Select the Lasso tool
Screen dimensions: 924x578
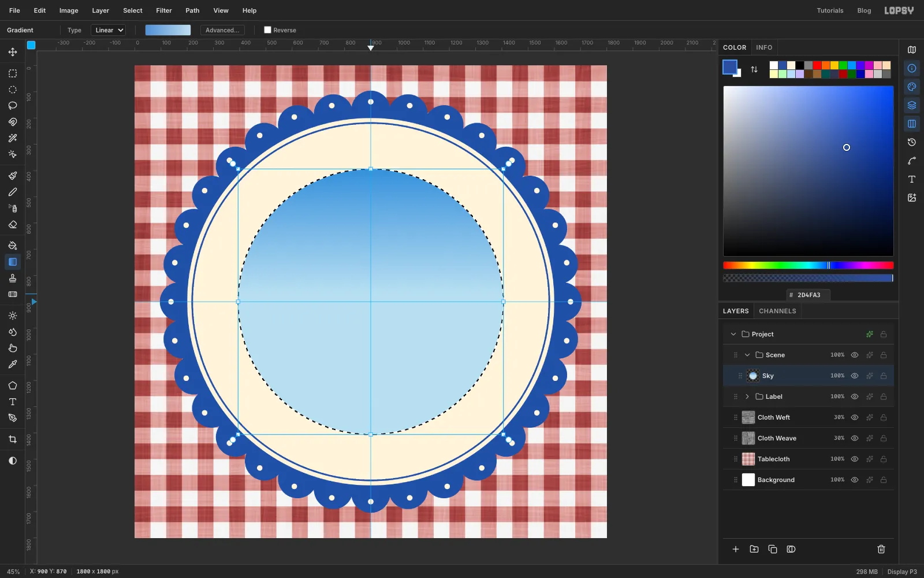tap(13, 106)
